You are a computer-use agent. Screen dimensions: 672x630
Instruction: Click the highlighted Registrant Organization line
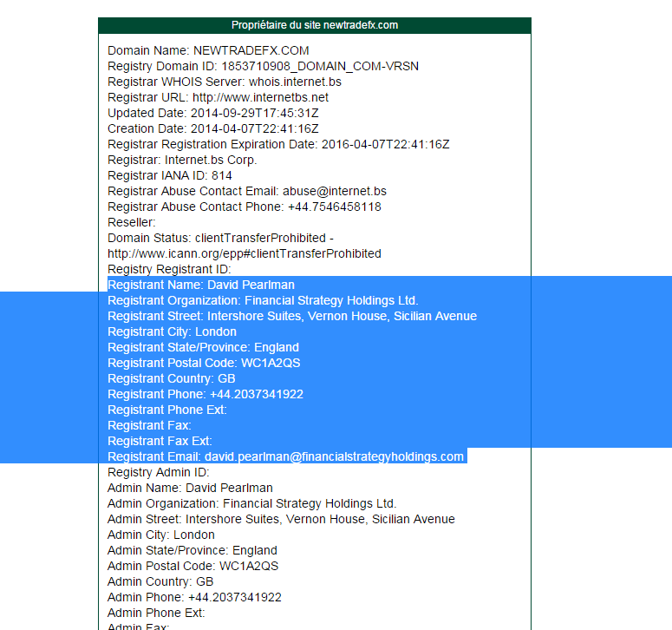tap(263, 300)
